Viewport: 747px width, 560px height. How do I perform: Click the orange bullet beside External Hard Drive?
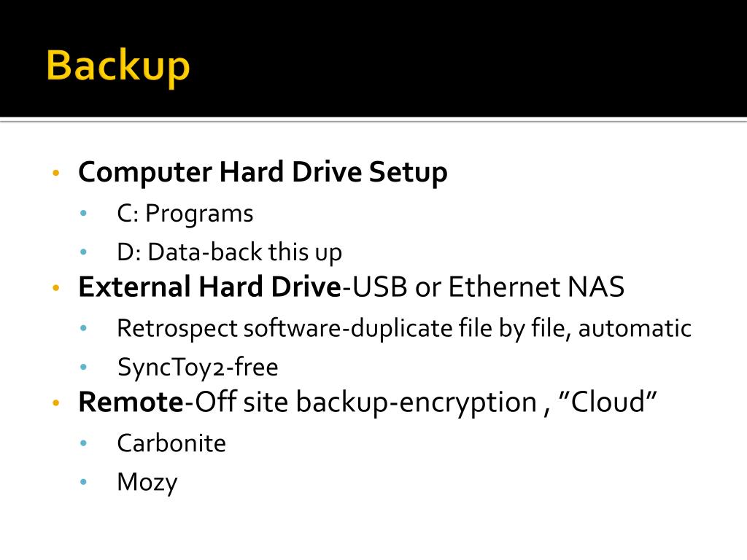click(x=56, y=287)
